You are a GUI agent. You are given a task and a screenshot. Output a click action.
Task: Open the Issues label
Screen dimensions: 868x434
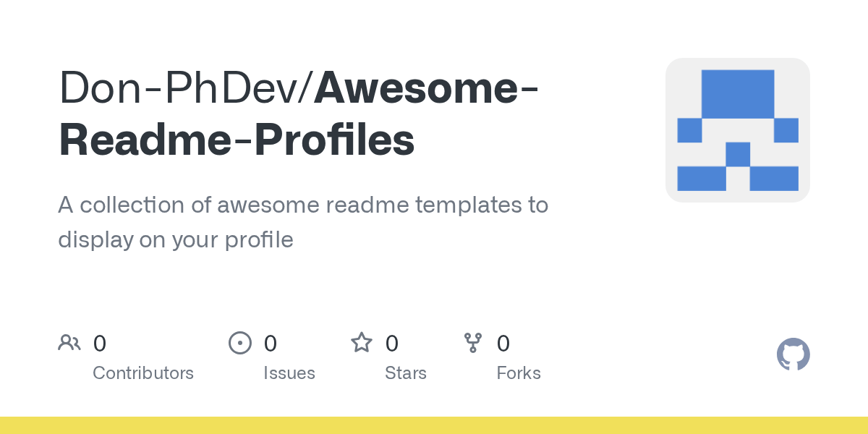pyautogui.click(x=289, y=373)
